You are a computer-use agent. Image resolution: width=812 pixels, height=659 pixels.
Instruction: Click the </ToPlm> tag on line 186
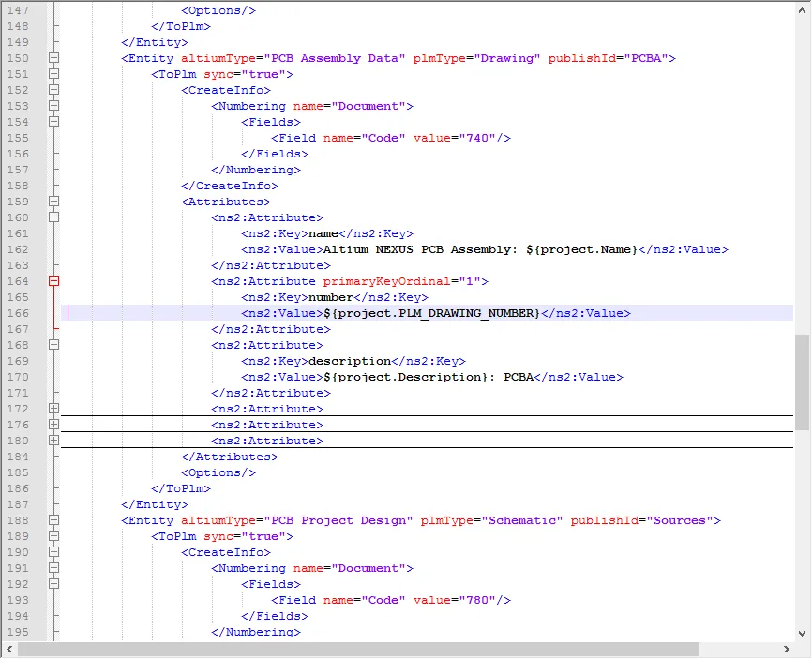pyautogui.click(x=181, y=488)
